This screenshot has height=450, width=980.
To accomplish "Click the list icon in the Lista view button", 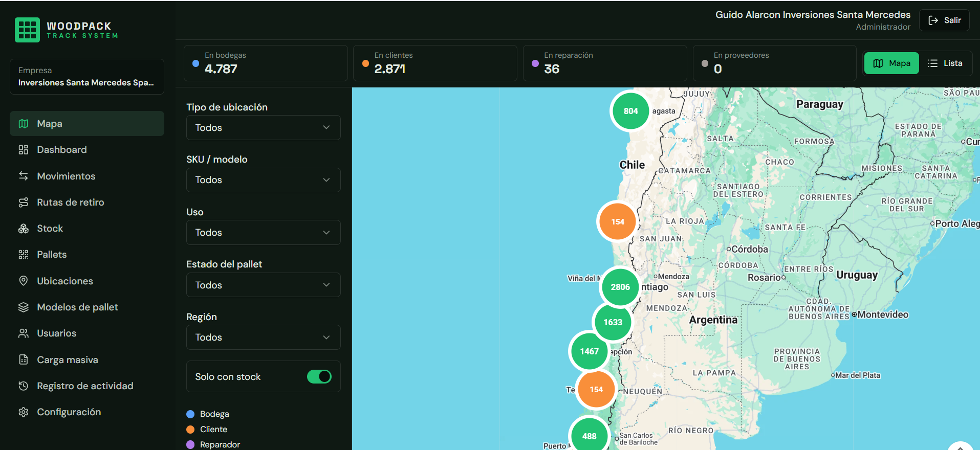I will click(x=933, y=63).
